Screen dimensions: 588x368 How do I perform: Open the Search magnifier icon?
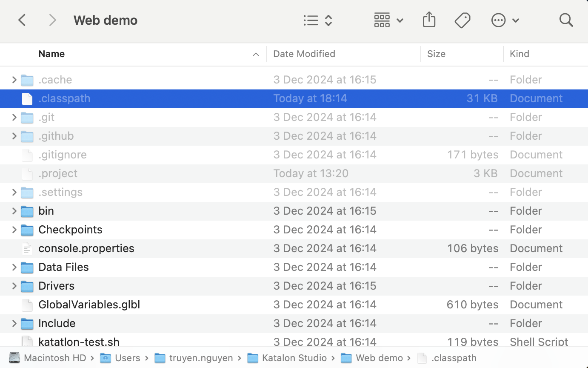pos(566,20)
